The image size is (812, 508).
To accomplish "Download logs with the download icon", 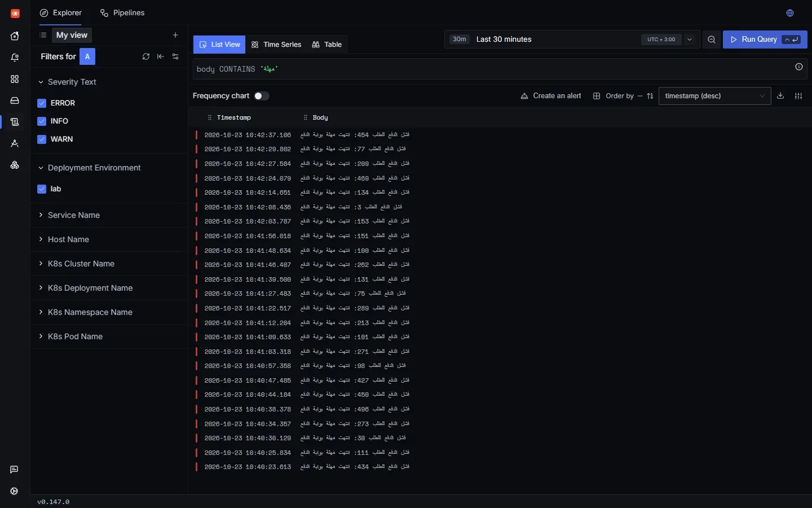I will point(780,96).
